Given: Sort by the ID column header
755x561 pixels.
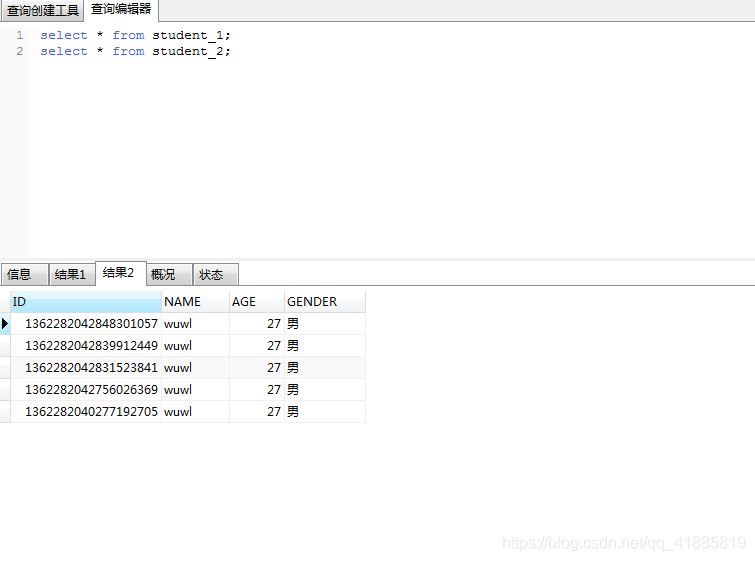Looking at the screenshot, I should point(86,302).
